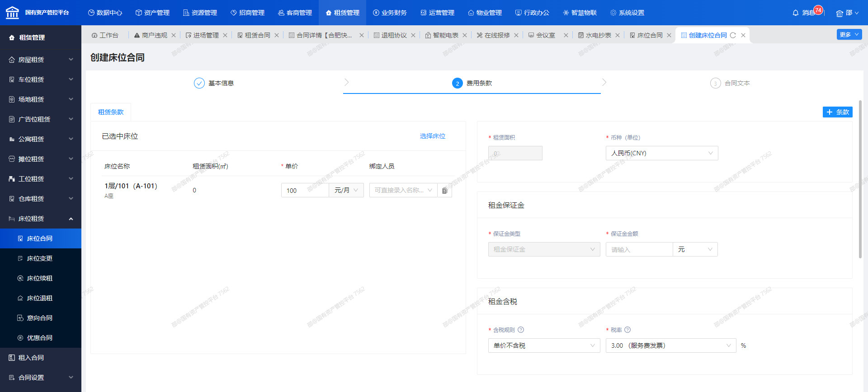This screenshot has width=868, height=392.
Task: Go to the 合同文本 step
Action: click(x=730, y=83)
